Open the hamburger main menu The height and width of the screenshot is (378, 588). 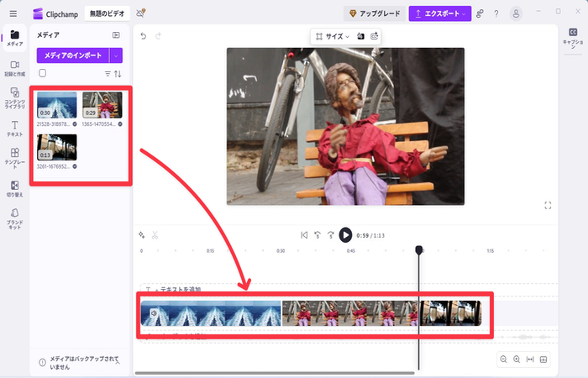coord(13,13)
